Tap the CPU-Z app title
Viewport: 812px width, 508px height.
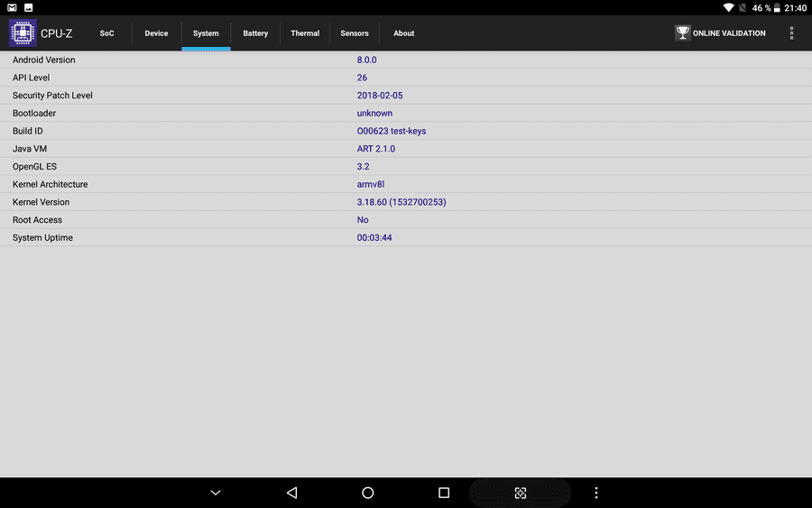coord(57,33)
